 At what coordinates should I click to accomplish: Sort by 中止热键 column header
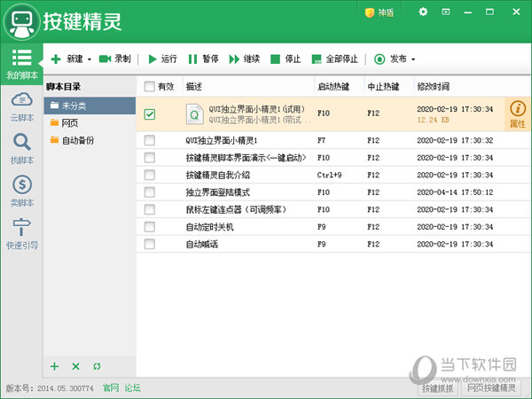389,87
